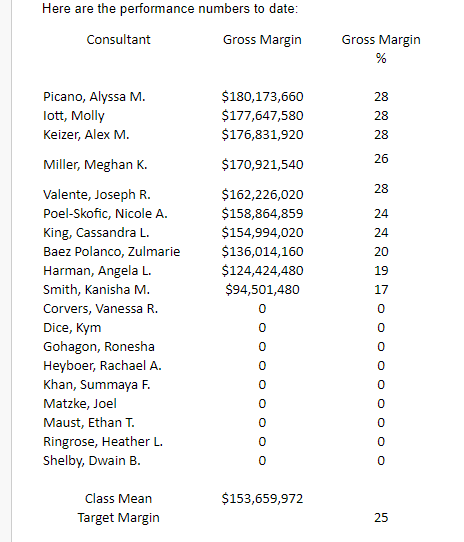The height and width of the screenshot is (542, 464).
Task: Select the Heyboer, Rachael A. name
Action: 102,366
